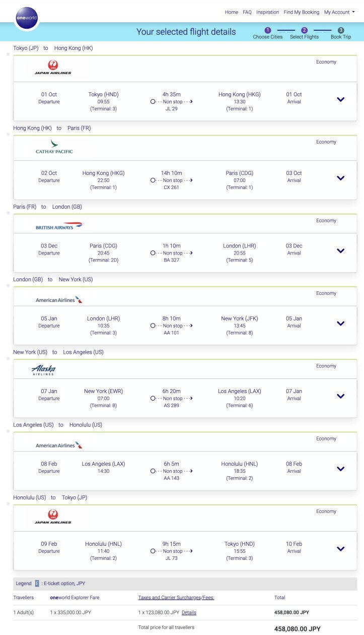
Task: Open the My Account dropdown
Action: [x=339, y=12]
